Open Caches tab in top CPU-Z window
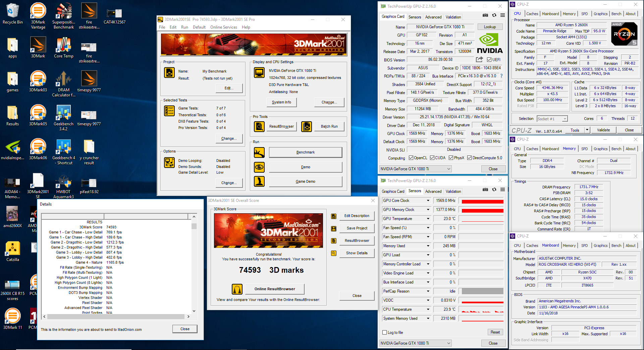Viewport: 644px width, 350px height. click(x=532, y=14)
